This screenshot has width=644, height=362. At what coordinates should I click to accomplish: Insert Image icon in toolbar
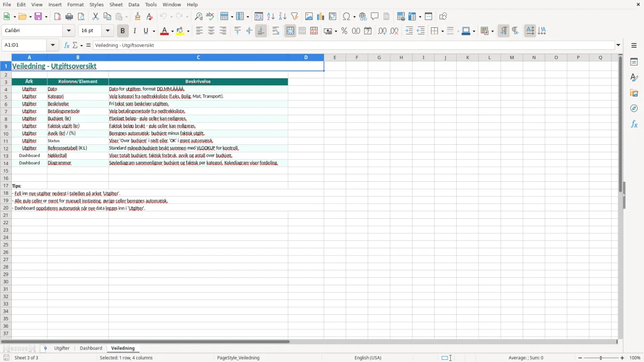(309, 16)
